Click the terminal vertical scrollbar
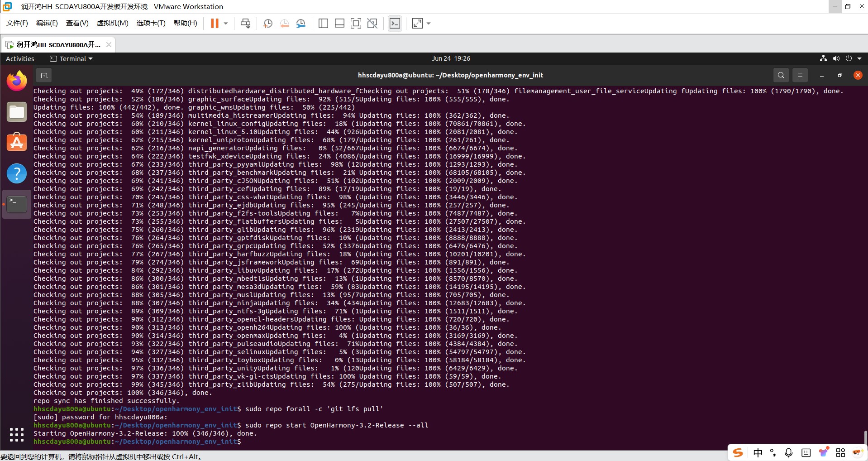 coord(865,437)
